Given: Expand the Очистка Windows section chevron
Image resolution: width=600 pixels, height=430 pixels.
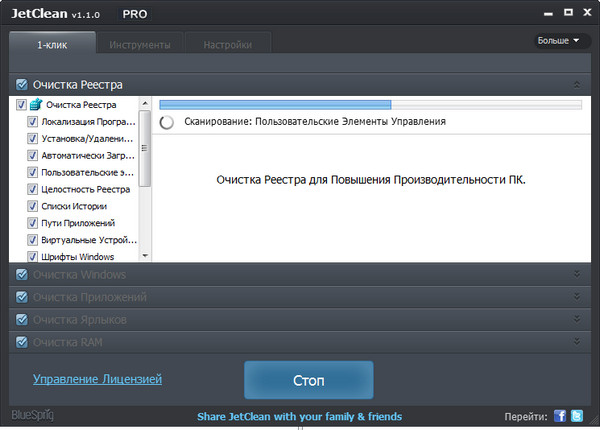Looking at the screenshot, I should pos(577,274).
